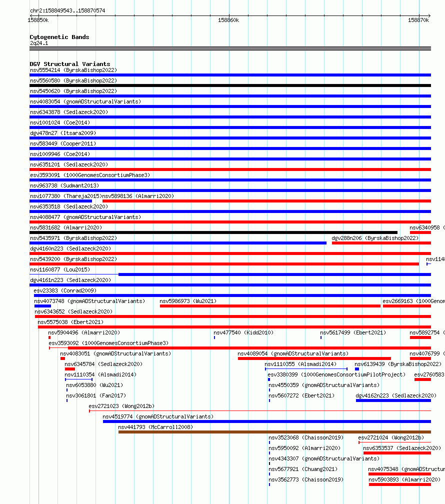Click nsv1160877 (Lou2015) label
The height and width of the screenshot is (504, 445).
click(60, 269)
